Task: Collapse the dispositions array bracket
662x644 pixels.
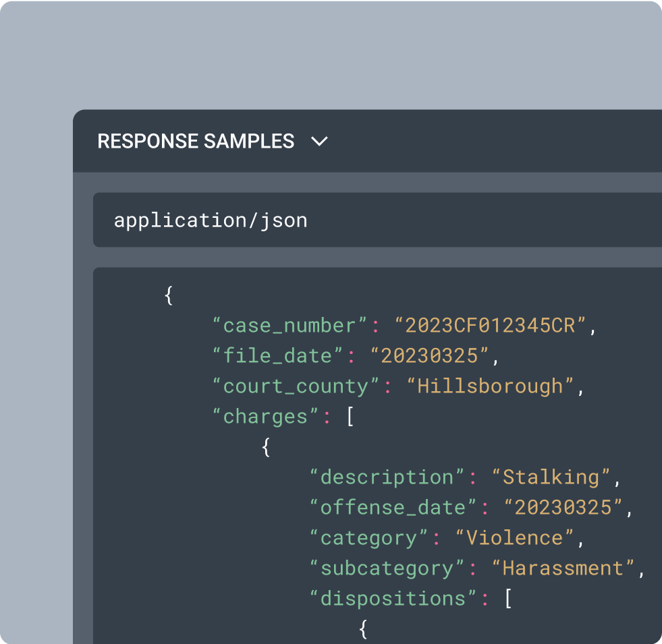Action: coord(508,599)
